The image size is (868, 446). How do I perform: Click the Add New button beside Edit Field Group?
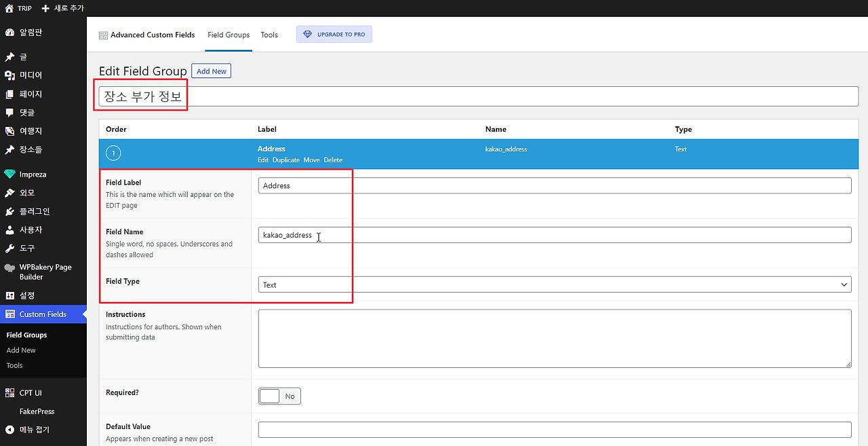[212, 71]
